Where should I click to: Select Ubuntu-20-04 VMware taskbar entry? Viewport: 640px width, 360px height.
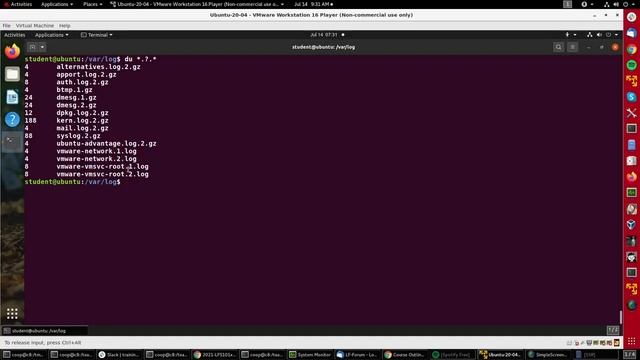coord(501,355)
